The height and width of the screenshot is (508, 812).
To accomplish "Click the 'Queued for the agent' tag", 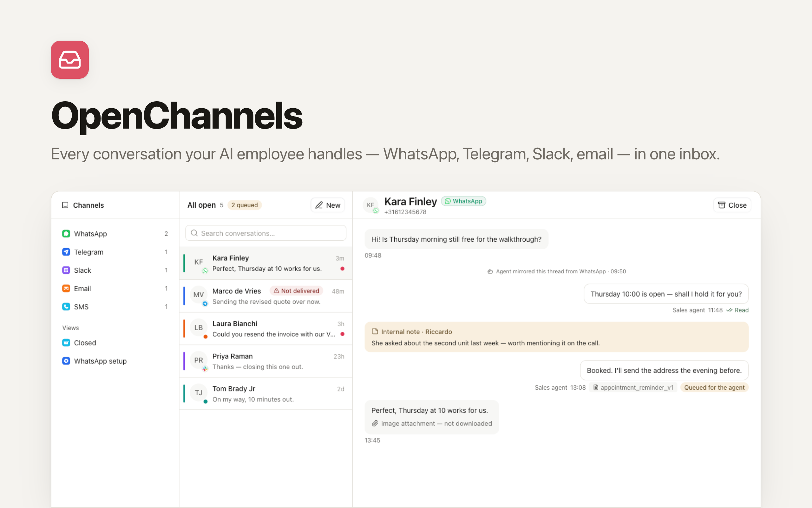I will click(714, 387).
